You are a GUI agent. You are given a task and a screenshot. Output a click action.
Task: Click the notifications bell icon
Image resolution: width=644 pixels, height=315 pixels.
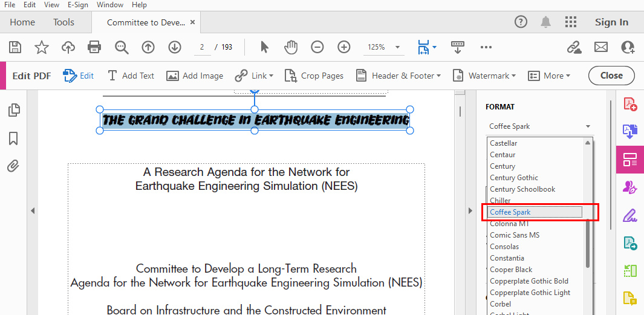point(545,22)
